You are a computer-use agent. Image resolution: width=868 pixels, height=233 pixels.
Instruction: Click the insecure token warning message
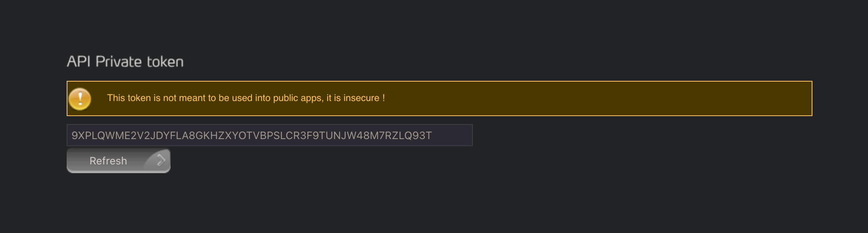(x=246, y=98)
